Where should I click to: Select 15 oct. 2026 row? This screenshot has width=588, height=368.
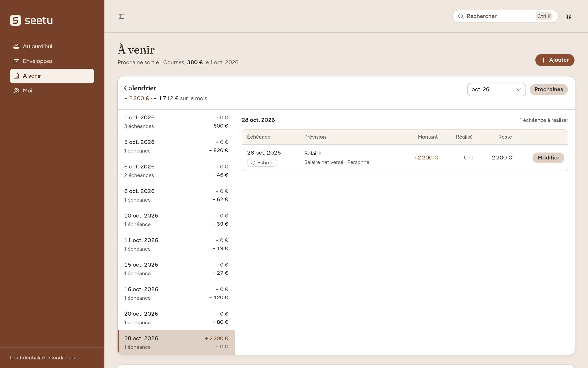pyautogui.click(x=176, y=269)
